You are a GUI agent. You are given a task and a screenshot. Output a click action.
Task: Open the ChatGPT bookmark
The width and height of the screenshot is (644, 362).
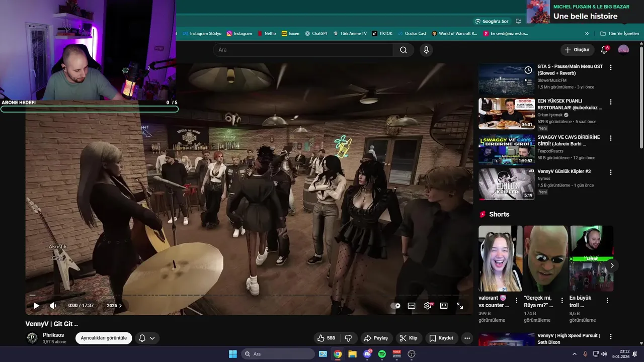(x=316, y=34)
